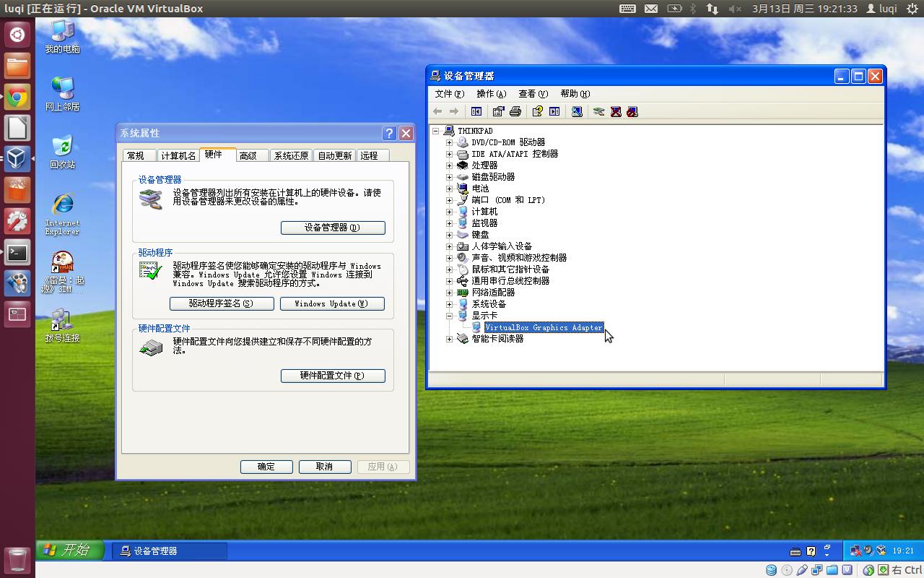Select the Network Neighborhood icon (网上邻居)
924x578 pixels.
63,93
